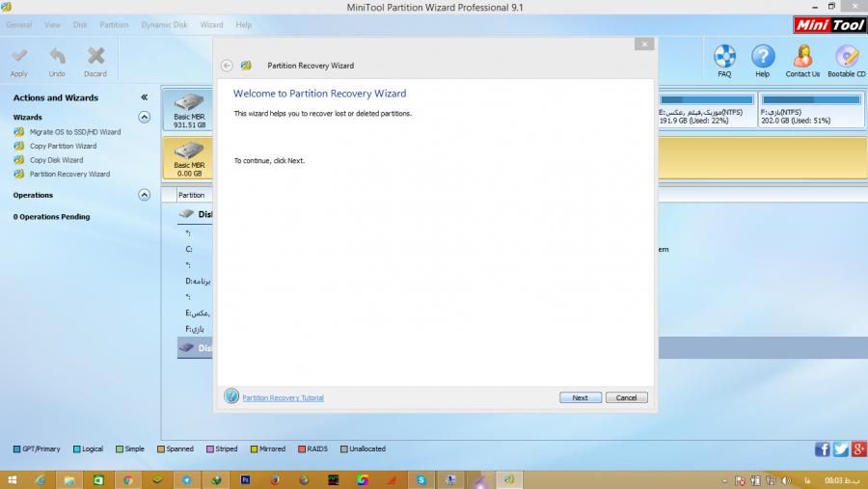
Task: Open the Help menu in menu bar
Action: point(244,25)
